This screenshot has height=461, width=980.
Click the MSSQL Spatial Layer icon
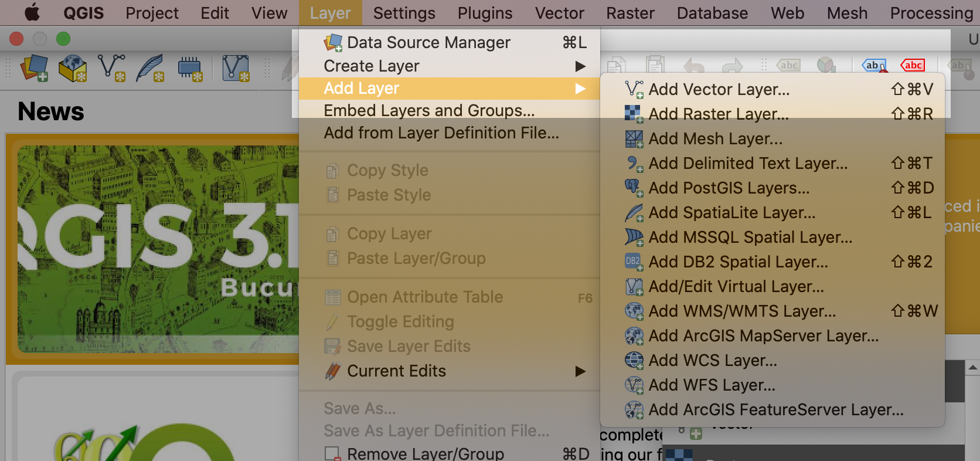coord(634,238)
